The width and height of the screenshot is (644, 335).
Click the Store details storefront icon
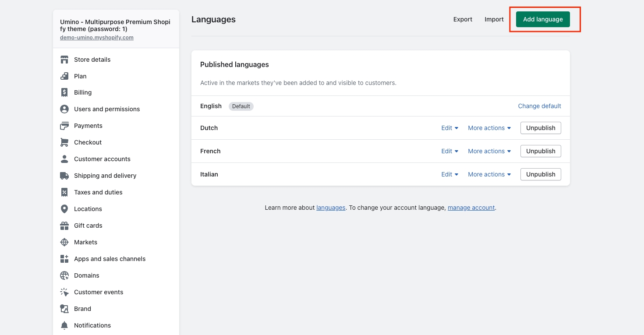(64, 60)
